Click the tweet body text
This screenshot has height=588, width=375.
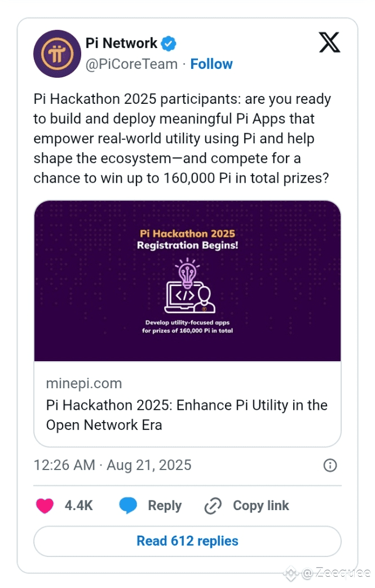pos(183,138)
